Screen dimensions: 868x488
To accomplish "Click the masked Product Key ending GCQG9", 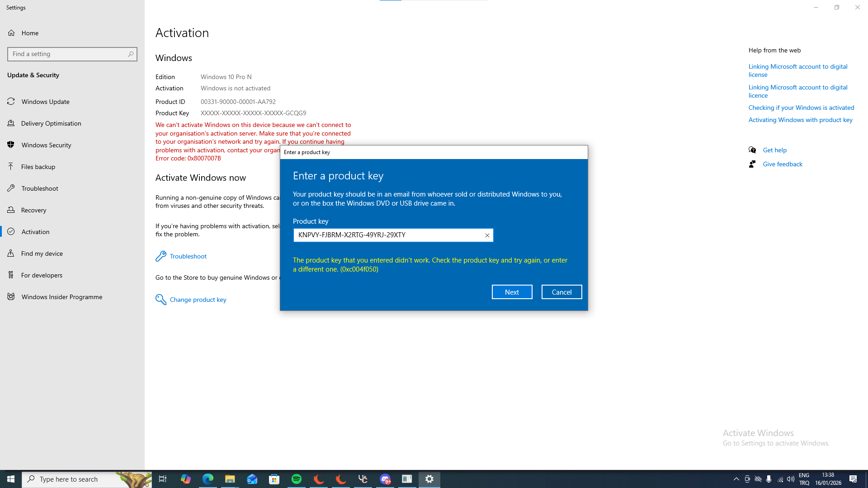I will 253,113.
